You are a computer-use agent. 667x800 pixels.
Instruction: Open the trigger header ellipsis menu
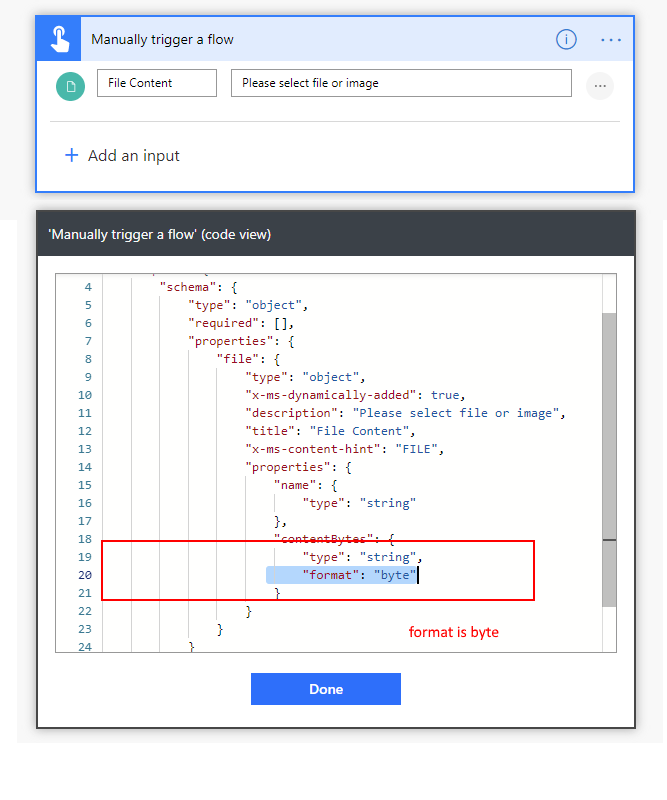point(611,39)
